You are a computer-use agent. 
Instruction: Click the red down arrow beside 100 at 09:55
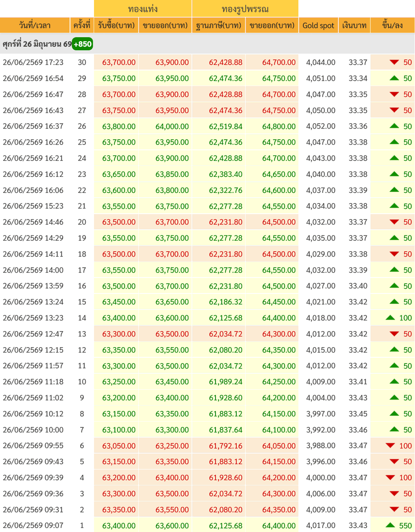(390, 446)
